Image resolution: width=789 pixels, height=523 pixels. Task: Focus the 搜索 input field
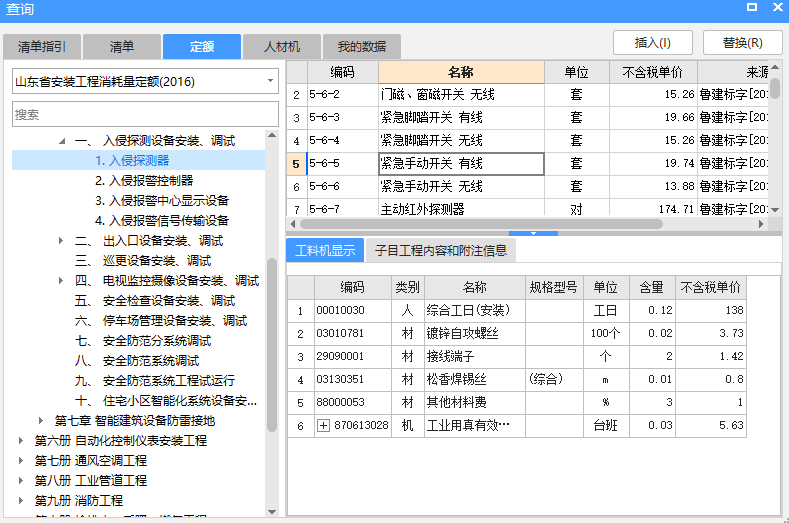[x=145, y=114]
